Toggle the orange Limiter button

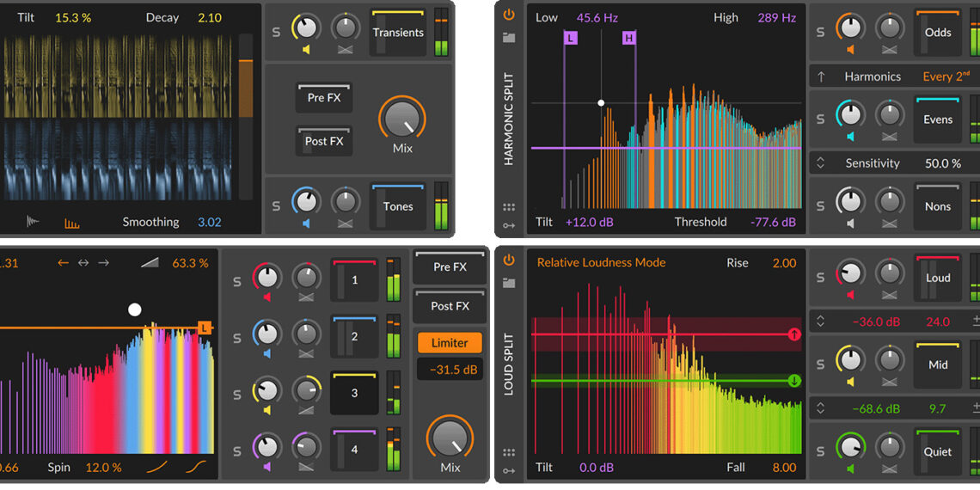[x=449, y=343]
